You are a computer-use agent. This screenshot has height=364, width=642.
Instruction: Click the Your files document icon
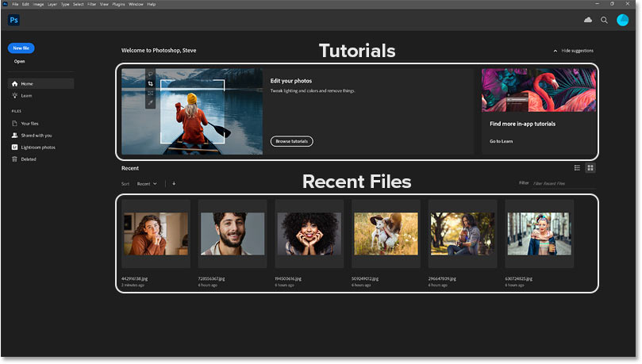(15, 124)
